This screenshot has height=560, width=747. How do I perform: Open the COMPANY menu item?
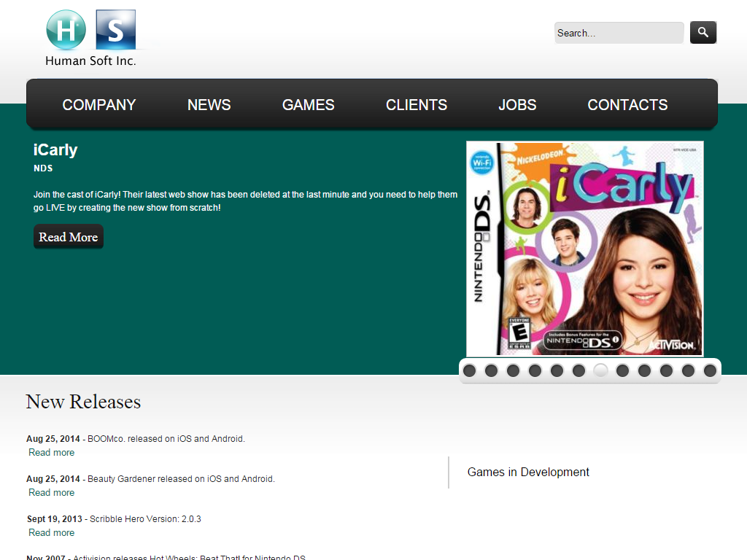tap(99, 105)
